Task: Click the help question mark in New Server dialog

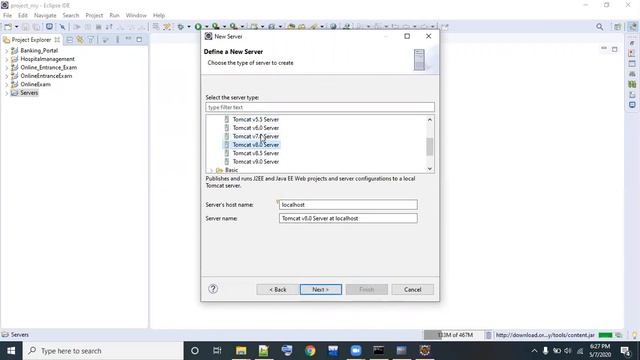Action: 213,289
